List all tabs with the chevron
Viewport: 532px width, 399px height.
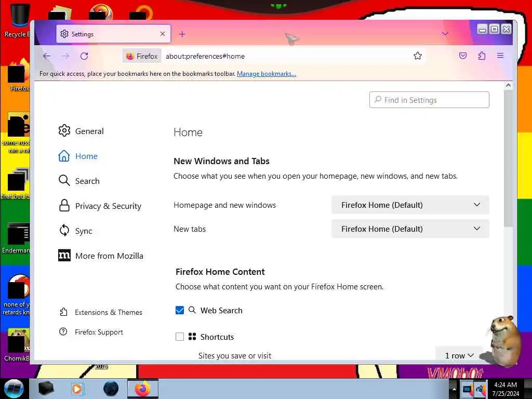(x=445, y=34)
